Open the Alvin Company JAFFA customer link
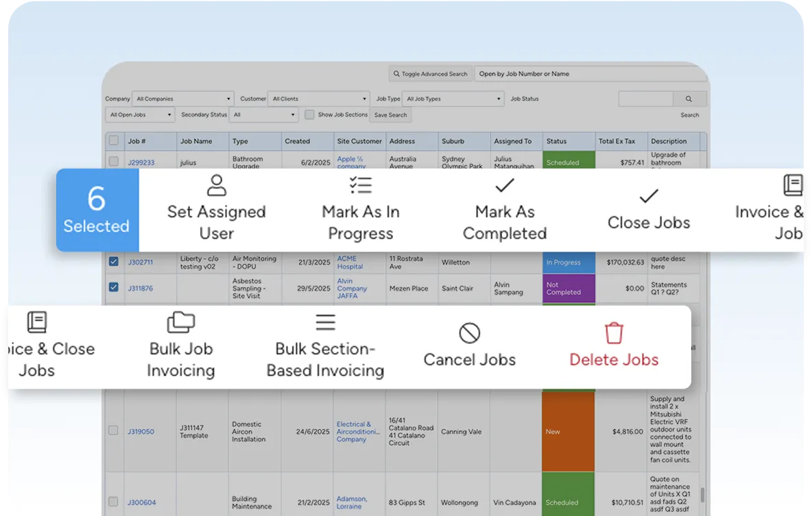The width and height of the screenshot is (812, 516). (x=352, y=288)
